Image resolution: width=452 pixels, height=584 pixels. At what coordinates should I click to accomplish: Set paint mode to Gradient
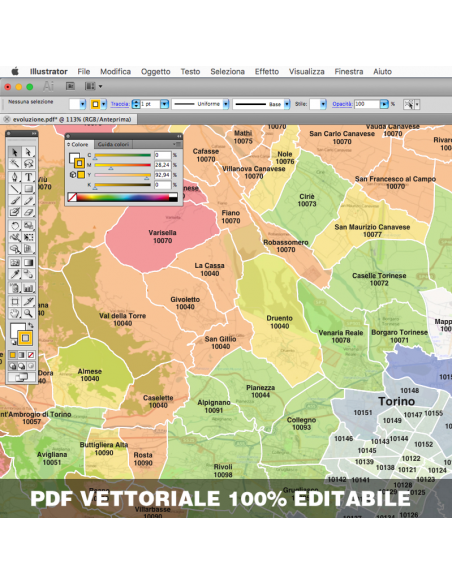pos(22,355)
